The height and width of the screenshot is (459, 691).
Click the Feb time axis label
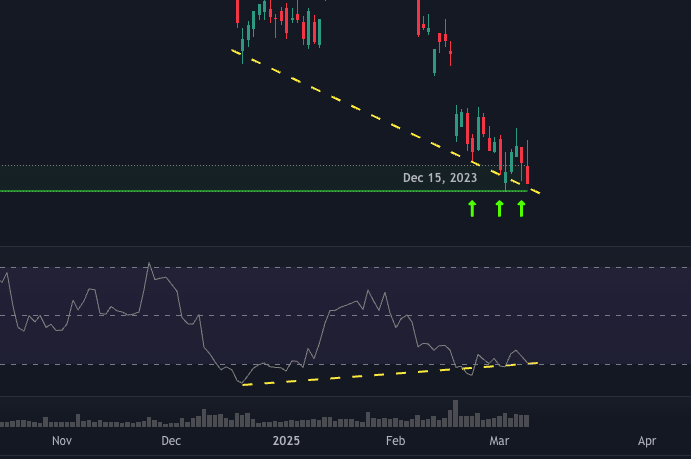(x=395, y=440)
